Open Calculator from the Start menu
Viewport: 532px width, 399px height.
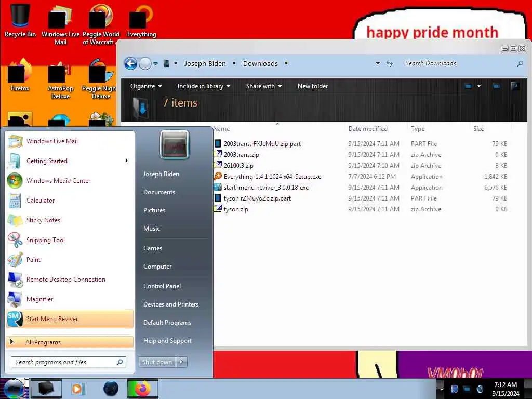click(x=70, y=200)
